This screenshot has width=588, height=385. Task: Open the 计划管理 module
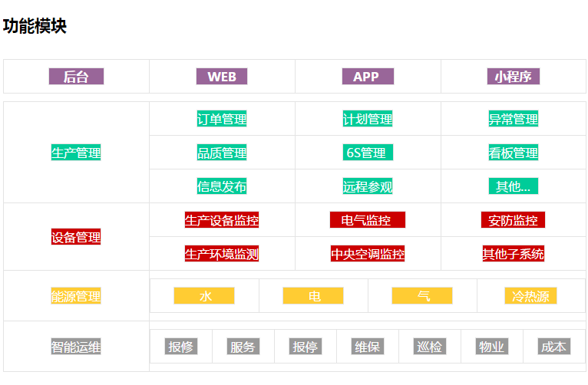tap(368, 119)
